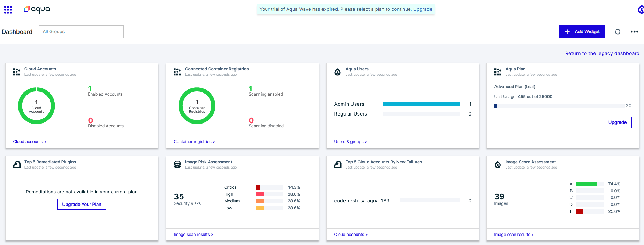Click the 'codefresh-sa:aqua-189...' account row

(403, 201)
